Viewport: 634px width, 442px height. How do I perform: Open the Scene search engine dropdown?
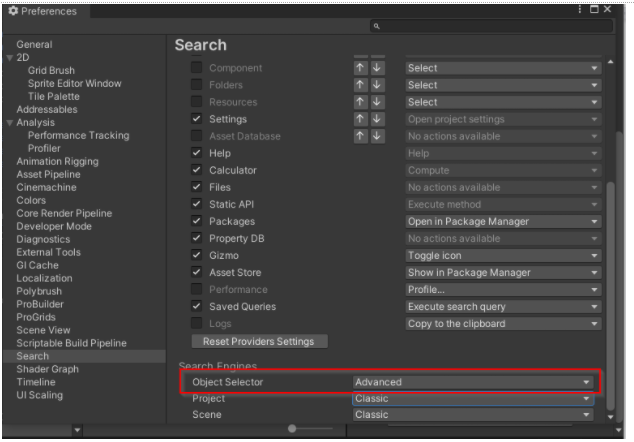(473, 414)
